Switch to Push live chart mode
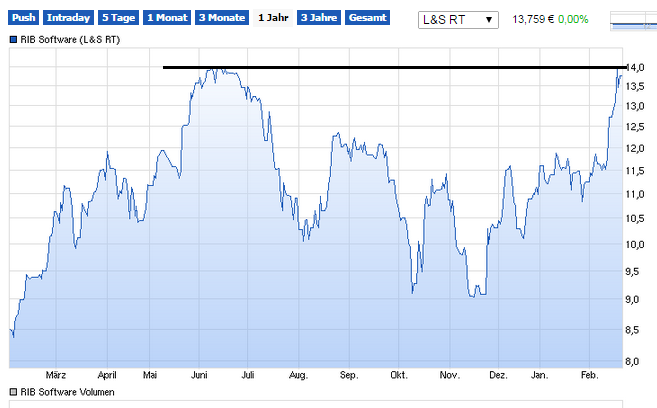The image size is (657, 408). 25,19
